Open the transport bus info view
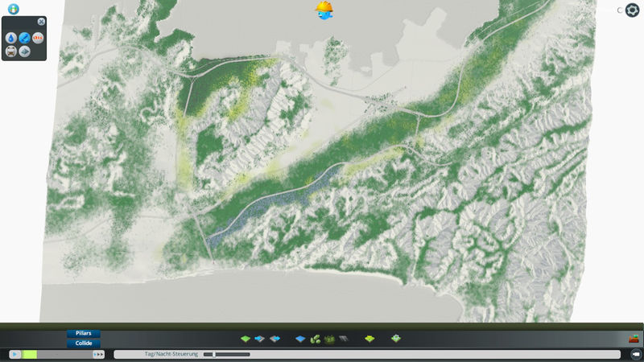 tap(11, 51)
